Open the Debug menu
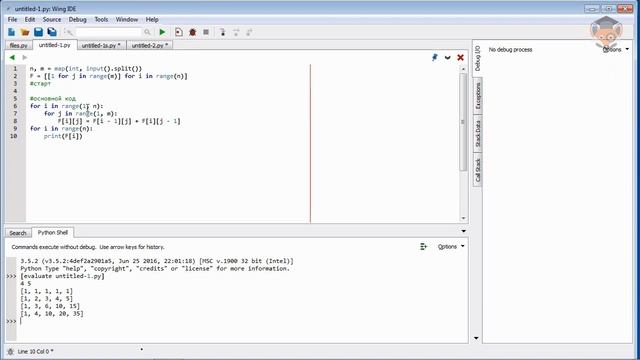The image size is (640, 360). (78, 19)
